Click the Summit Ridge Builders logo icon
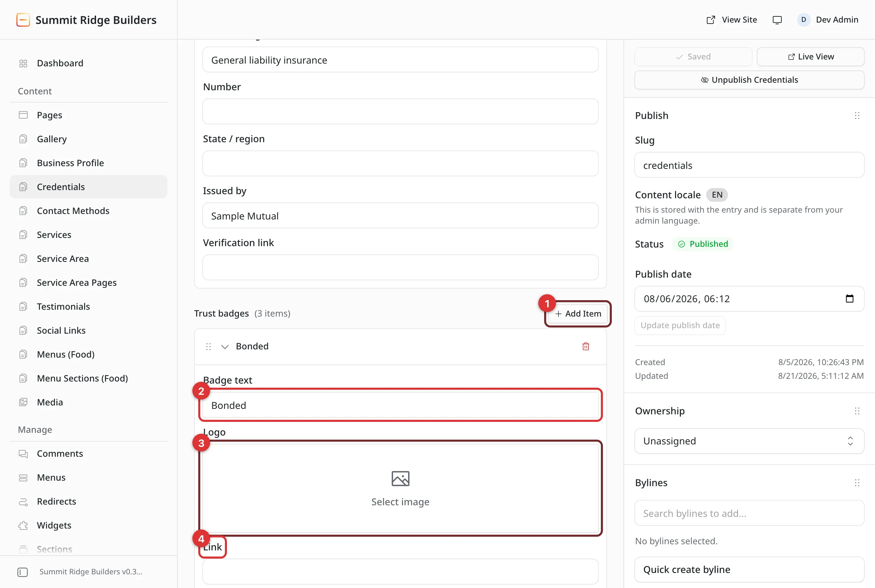This screenshot has width=875, height=588. coord(23,20)
